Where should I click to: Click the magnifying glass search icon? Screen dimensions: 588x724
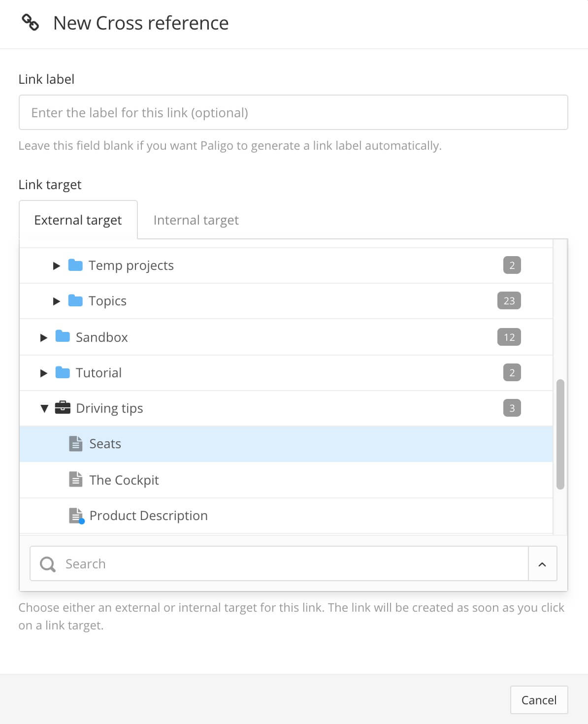coord(48,564)
